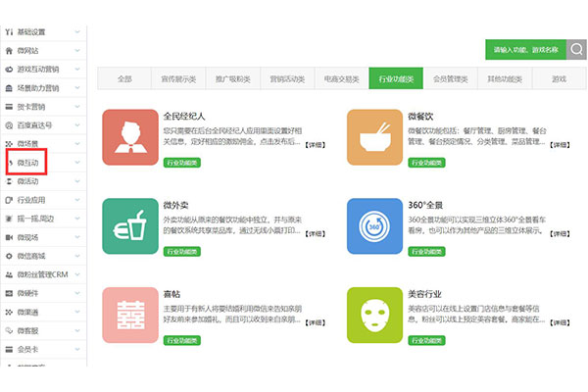Click the 贺卡营销 card icon

(x=9, y=107)
